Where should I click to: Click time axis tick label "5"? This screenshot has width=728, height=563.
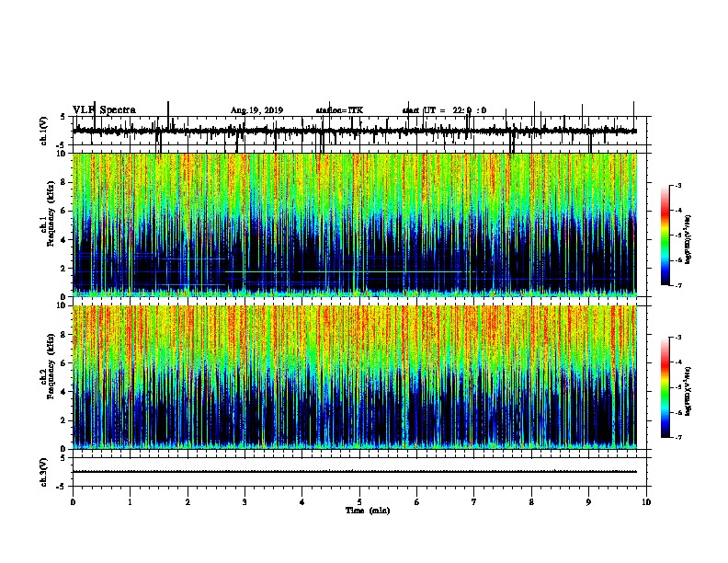coord(359,502)
